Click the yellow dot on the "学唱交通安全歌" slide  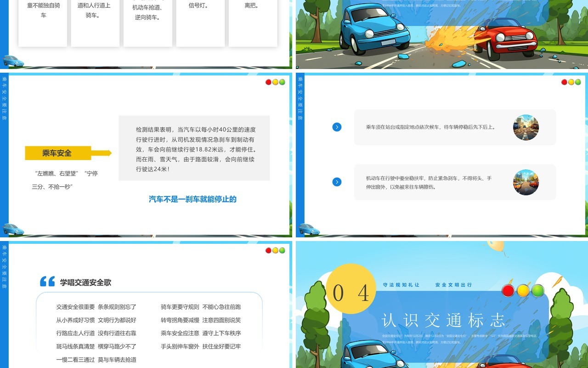click(x=275, y=250)
